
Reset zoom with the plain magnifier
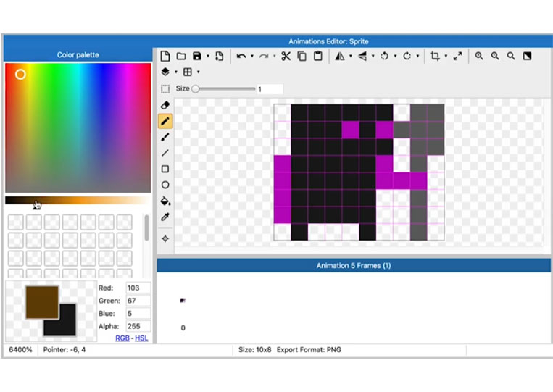(x=511, y=56)
